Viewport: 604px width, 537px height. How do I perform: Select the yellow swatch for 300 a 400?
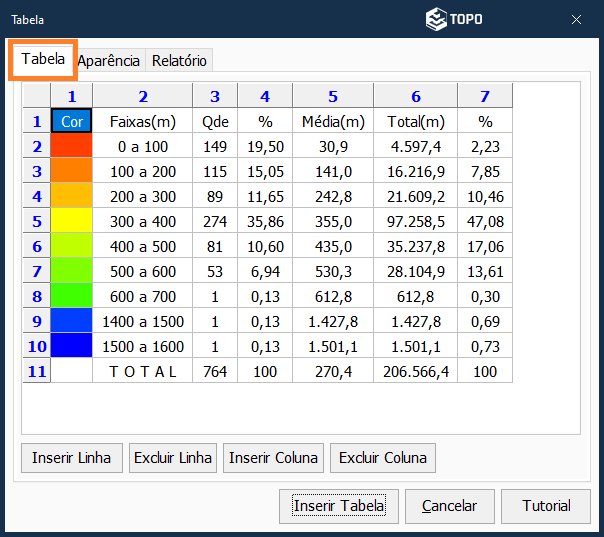coord(72,220)
